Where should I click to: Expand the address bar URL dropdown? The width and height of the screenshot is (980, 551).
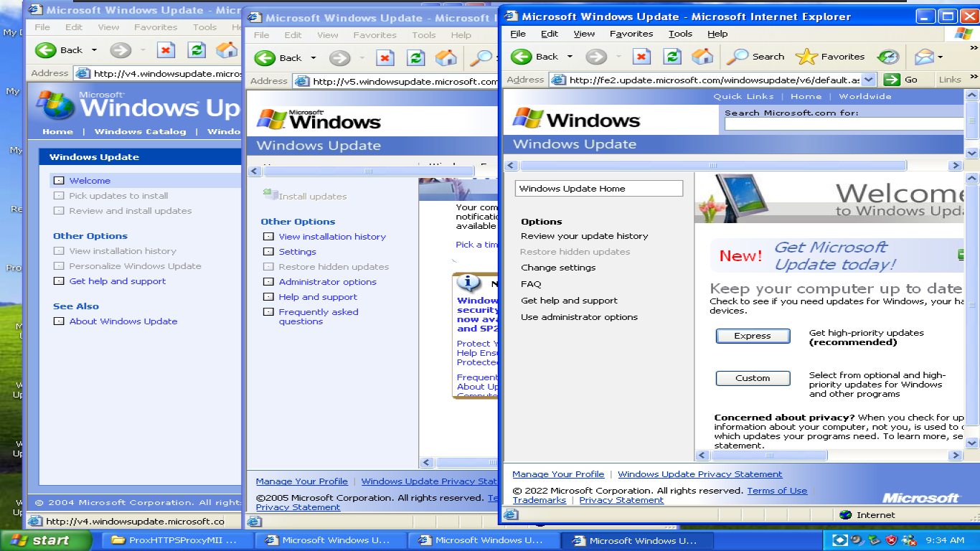869,80
